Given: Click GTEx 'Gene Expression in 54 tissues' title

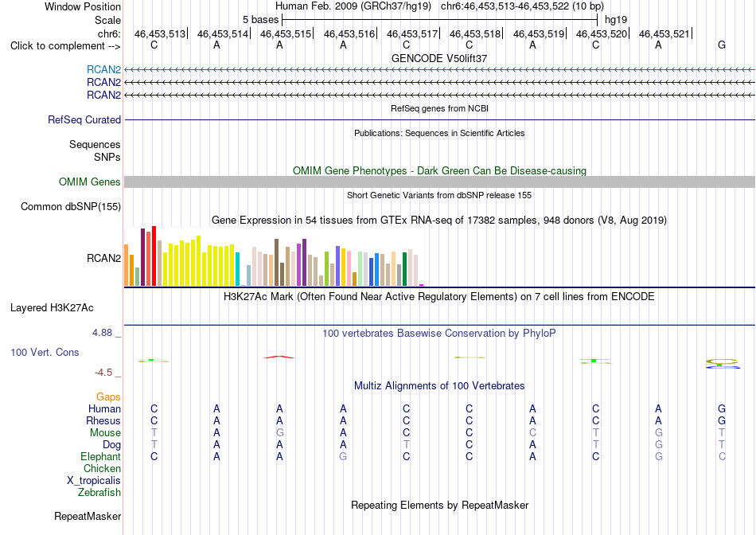Looking at the screenshot, I should [x=439, y=221].
